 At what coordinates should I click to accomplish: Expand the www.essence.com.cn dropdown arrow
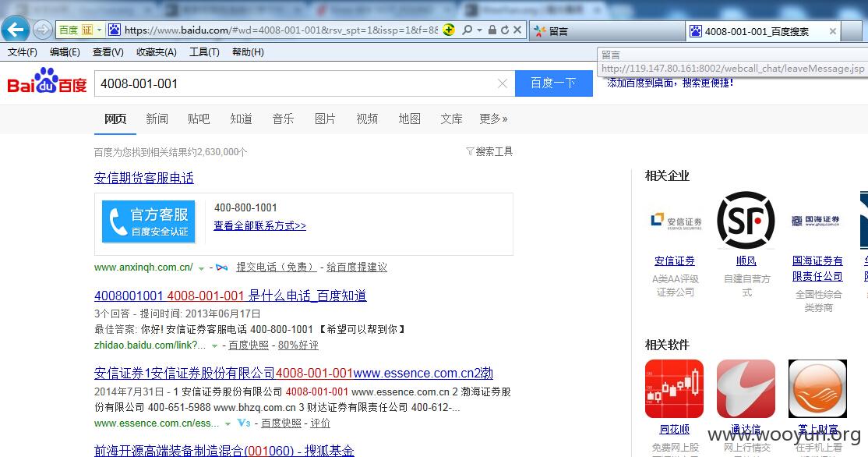(228, 424)
